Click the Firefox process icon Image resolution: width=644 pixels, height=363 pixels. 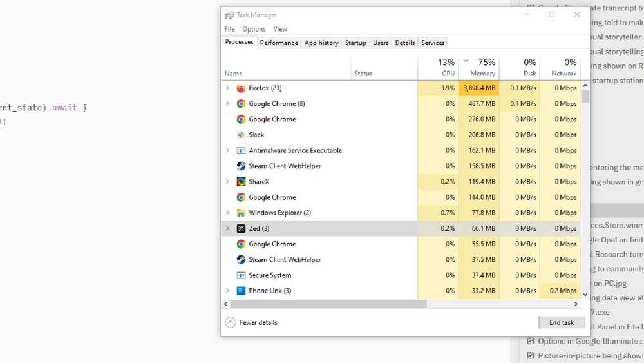click(241, 88)
